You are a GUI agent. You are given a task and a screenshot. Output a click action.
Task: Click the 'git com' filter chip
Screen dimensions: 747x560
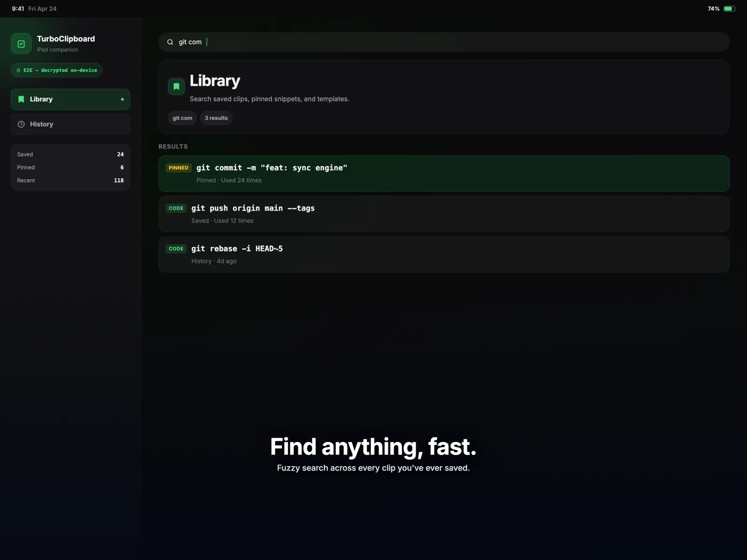click(x=182, y=118)
